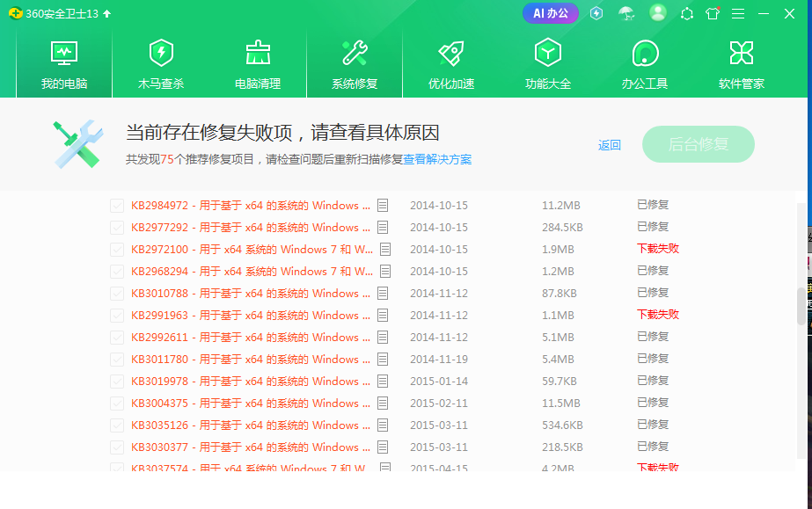The width and height of the screenshot is (812, 509).
Task: Open the user account avatar
Action: (657, 13)
